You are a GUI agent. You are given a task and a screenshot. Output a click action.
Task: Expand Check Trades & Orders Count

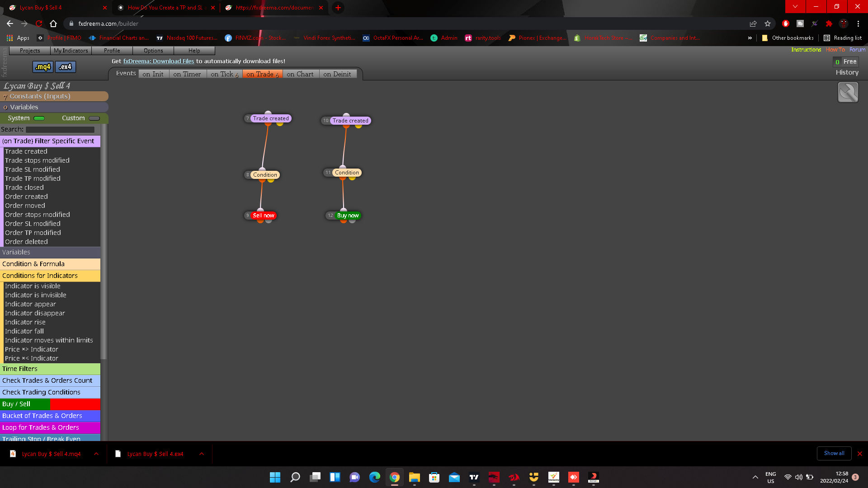(50, 380)
